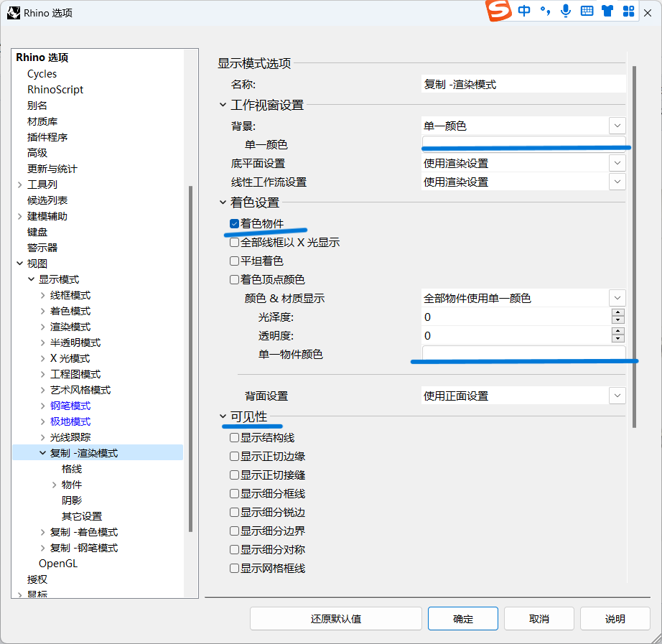Click 确定 button
Viewport: 662px width, 644px height.
point(463,619)
